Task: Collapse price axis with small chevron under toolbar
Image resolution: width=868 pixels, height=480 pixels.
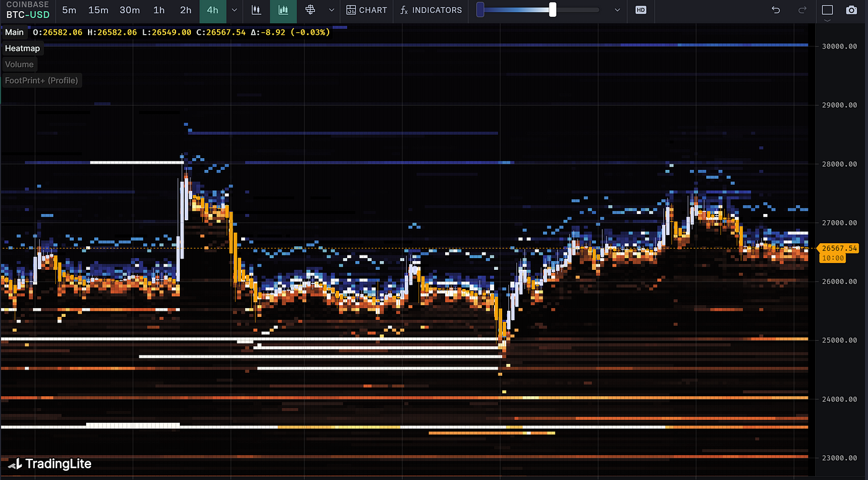Action: [827, 21]
